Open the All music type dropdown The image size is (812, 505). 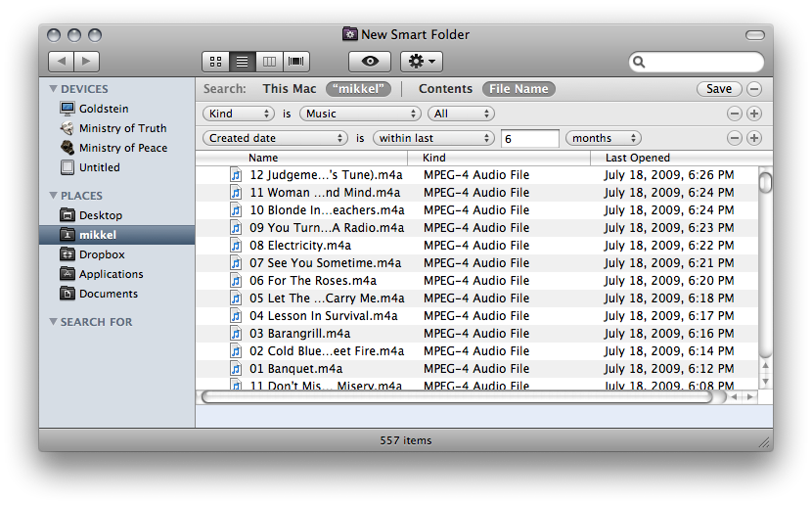461,114
